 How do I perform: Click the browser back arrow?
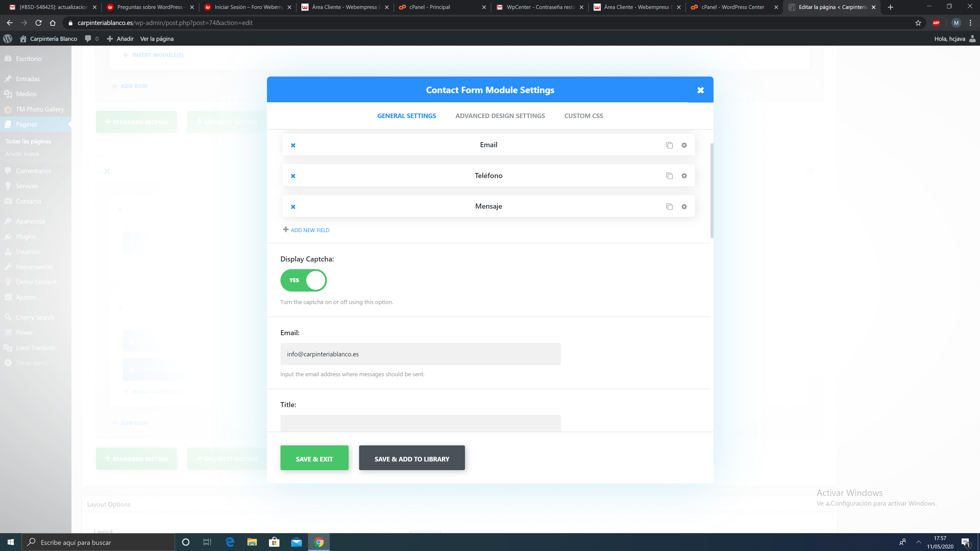[x=10, y=23]
